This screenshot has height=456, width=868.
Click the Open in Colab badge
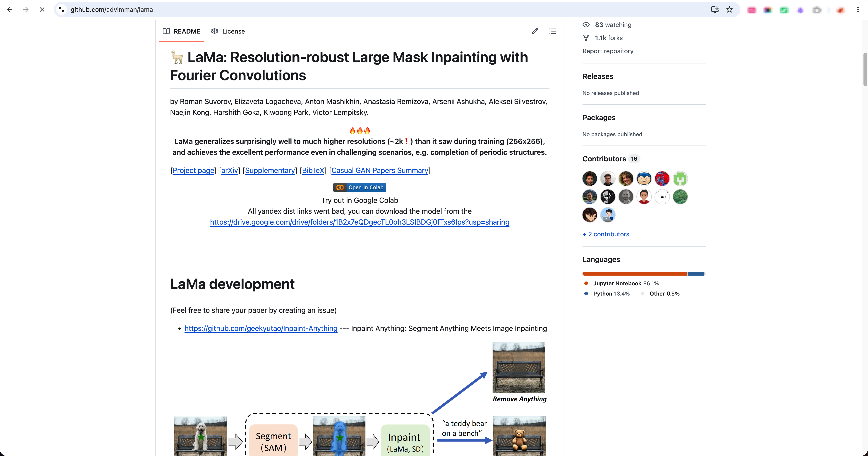360,187
